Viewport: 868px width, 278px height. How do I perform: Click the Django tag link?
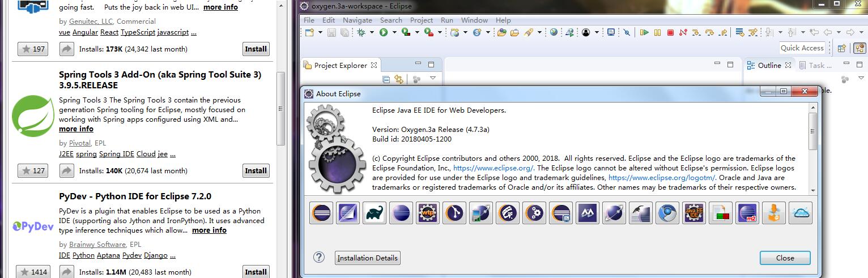[x=155, y=255]
